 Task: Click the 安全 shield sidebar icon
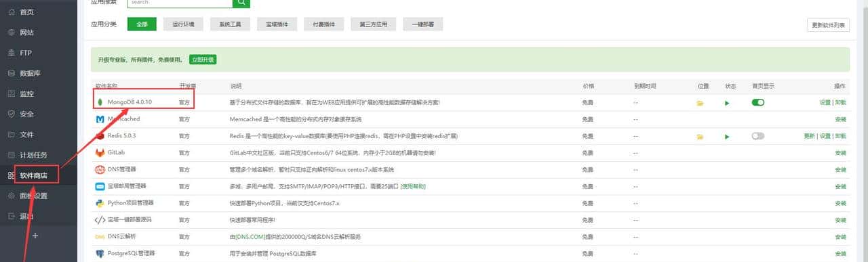pos(11,114)
